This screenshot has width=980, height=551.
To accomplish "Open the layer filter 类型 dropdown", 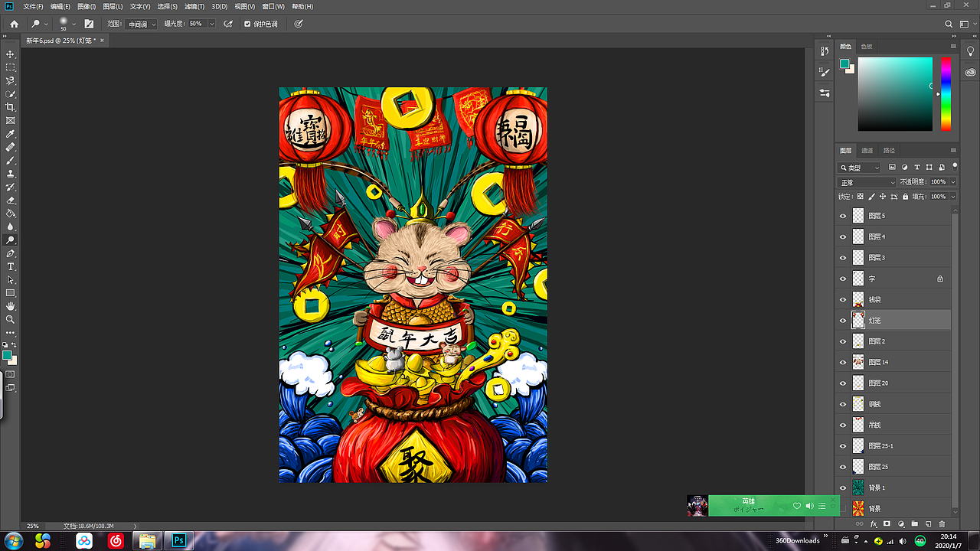I will [860, 168].
